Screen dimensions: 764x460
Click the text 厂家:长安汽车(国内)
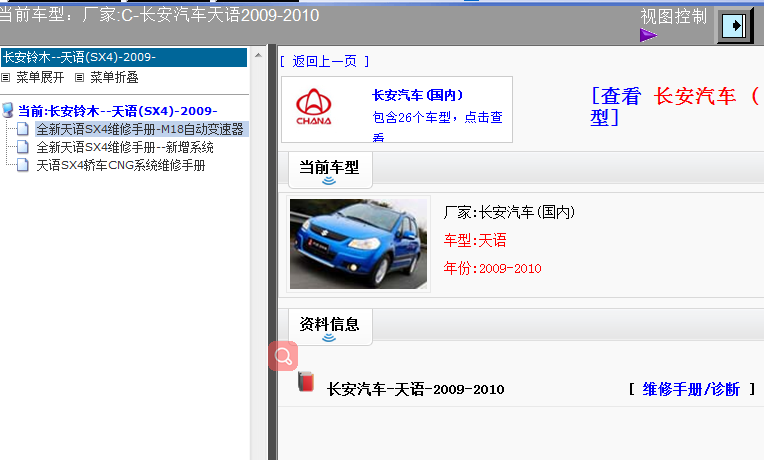point(509,212)
